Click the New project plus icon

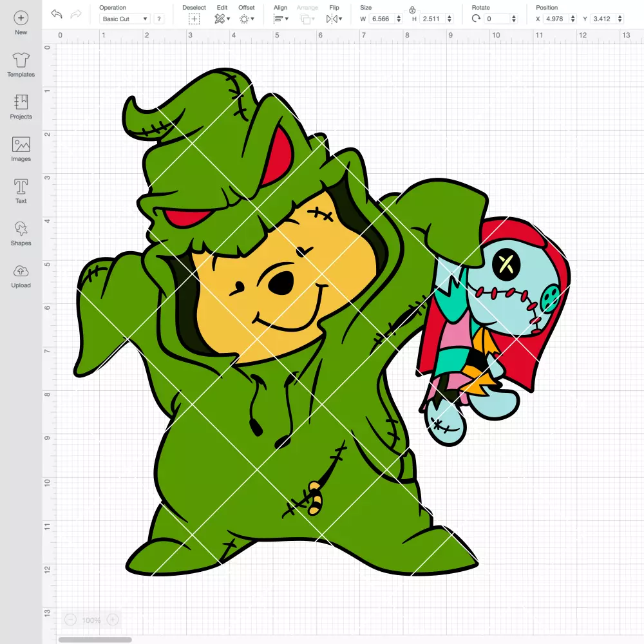pos(21,18)
